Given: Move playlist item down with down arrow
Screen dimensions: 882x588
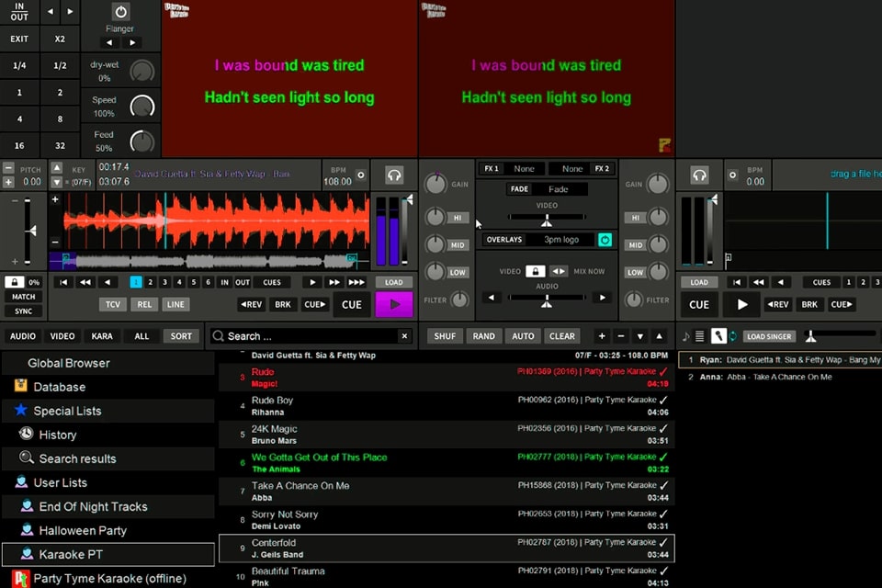Looking at the screenshot, I should [640, 336].
